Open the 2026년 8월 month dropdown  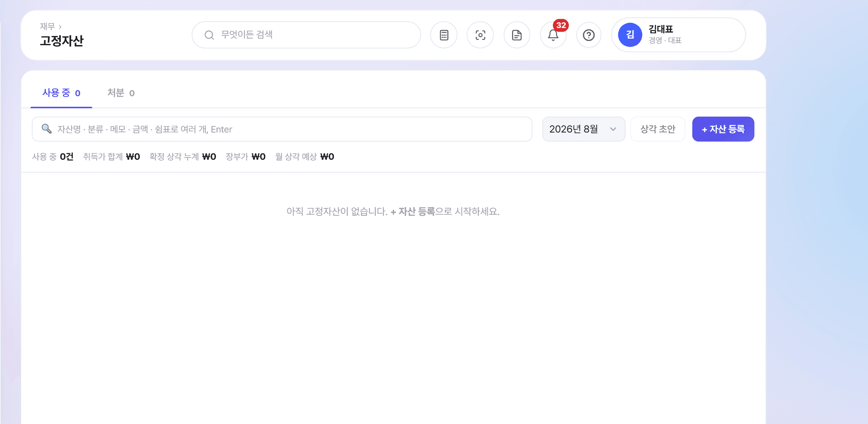coord(584,129)
